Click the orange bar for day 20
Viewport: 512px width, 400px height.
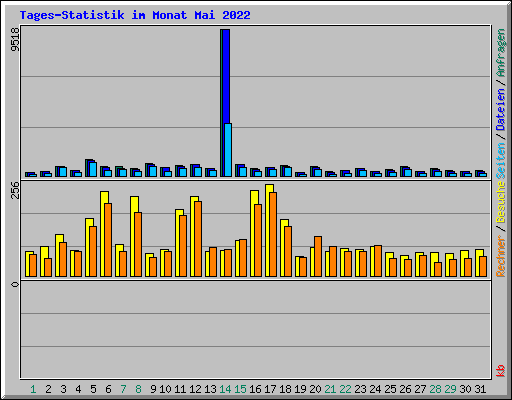318,256
